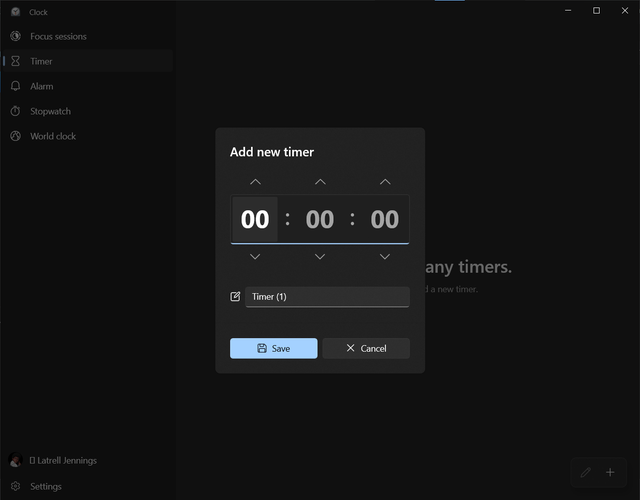
Task: Cancel adding the new timer
Action: [x=366, y=348]
